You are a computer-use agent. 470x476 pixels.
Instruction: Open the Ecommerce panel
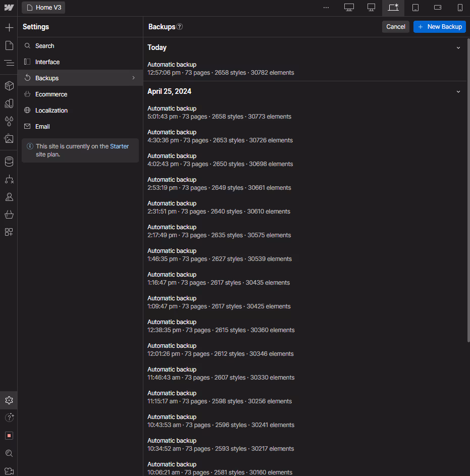(x=9, y=214)
